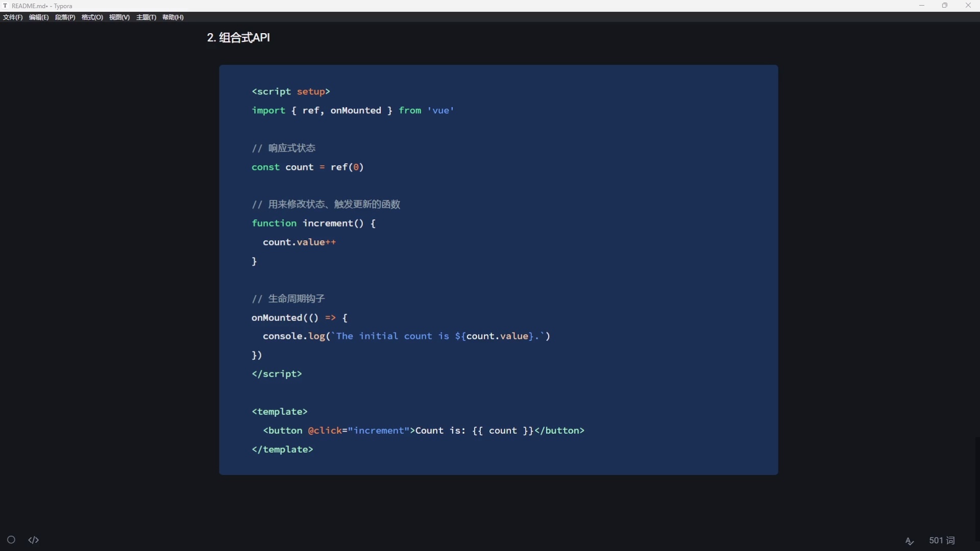Viewport: 980px width, 551px height.
Task: Toggle the sidebar with the circle icon
Action: tap(11, 540)
